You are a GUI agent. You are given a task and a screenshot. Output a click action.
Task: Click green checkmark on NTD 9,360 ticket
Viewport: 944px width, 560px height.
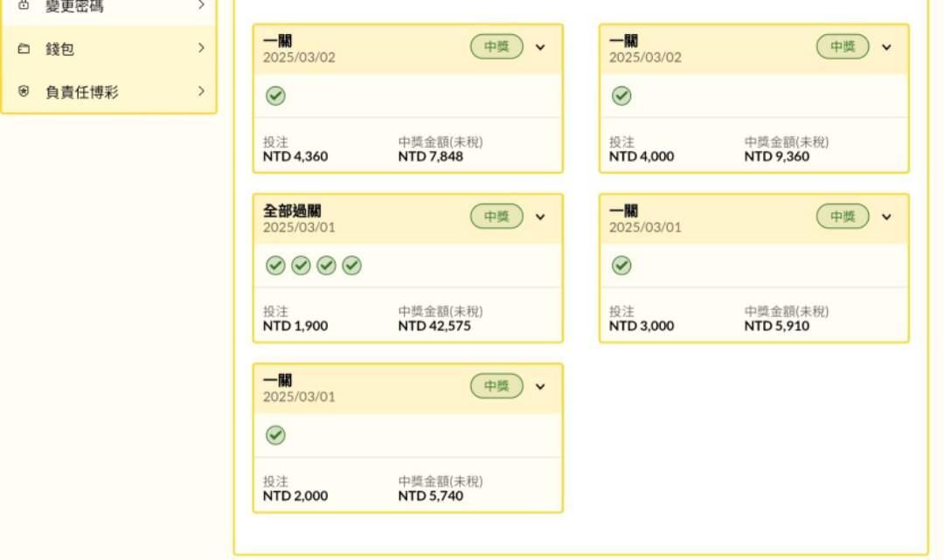click(621, 95)
